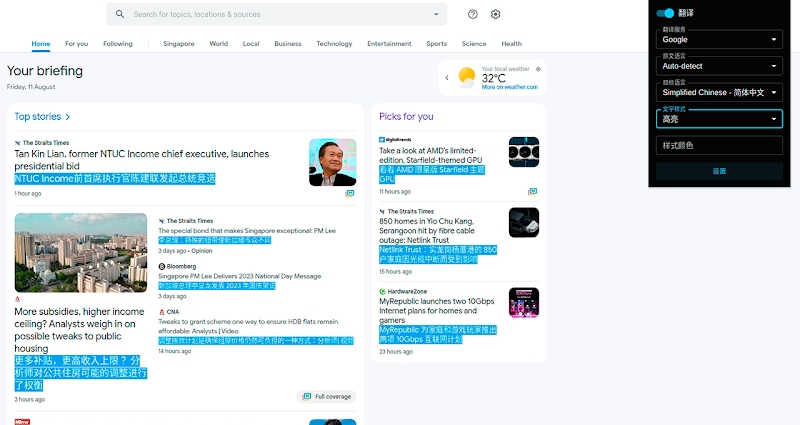Open the Picks for you heading link
Screen dimensions: 800x425
pos(406,117)
